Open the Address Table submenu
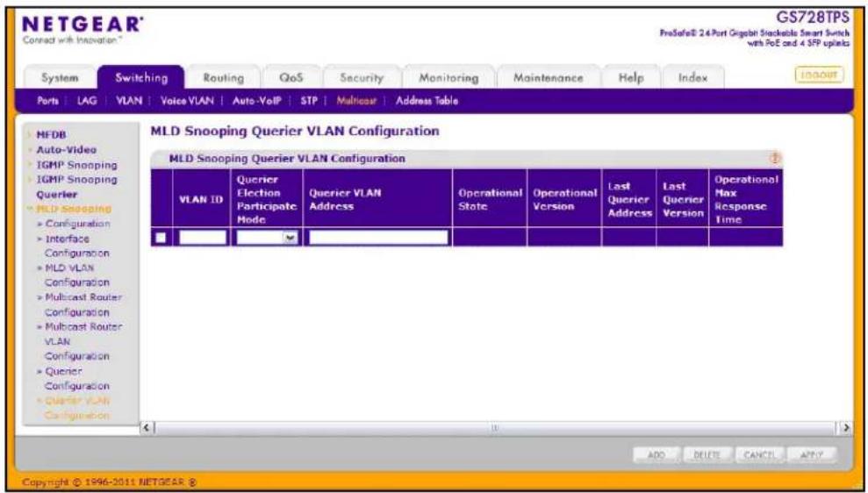The image size is (868, 493). click(427, 101)
